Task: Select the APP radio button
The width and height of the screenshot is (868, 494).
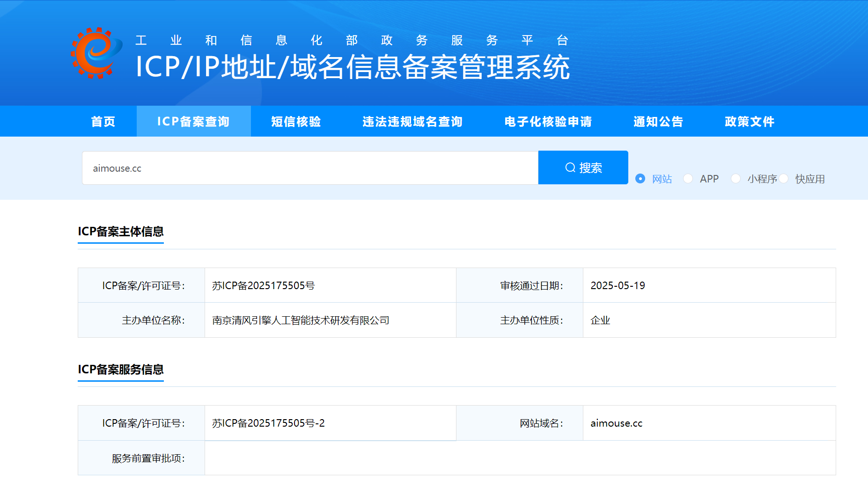Action: 688,179
